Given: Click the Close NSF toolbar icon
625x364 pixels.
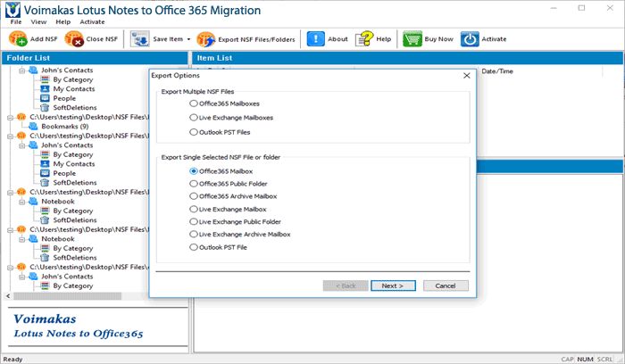Looking at the screenshot, I should [74, 39].
